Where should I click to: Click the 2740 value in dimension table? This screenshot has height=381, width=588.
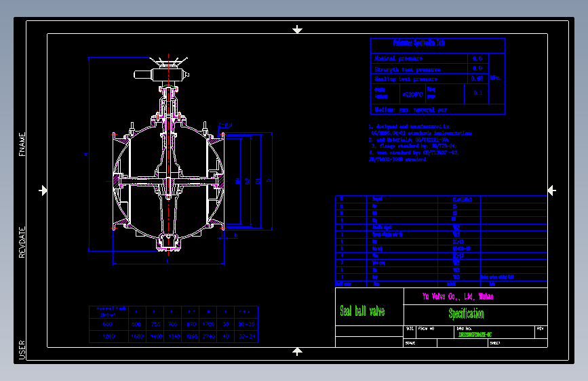tap(208, 336)
